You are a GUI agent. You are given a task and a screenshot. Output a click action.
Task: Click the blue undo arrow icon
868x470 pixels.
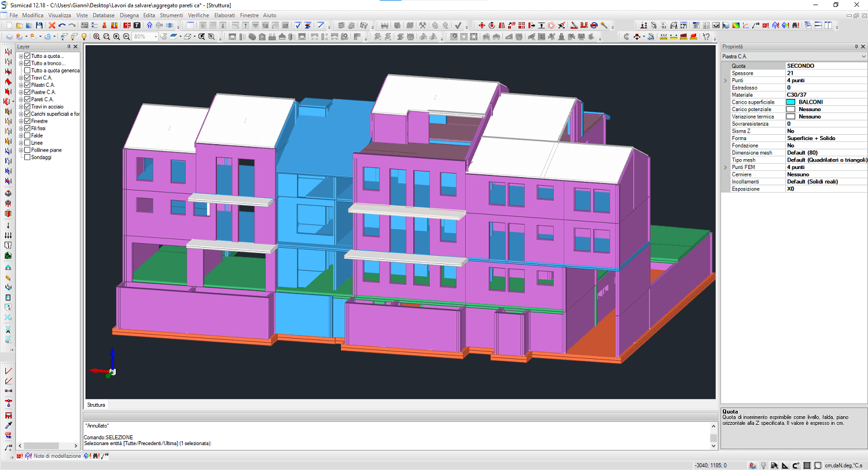click(x=62, y=25)
